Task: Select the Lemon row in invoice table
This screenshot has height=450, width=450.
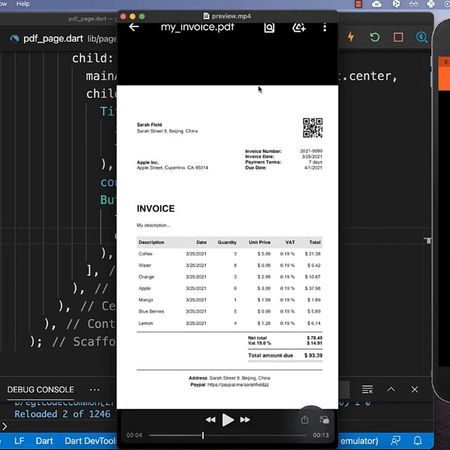Action: [229, 323]
